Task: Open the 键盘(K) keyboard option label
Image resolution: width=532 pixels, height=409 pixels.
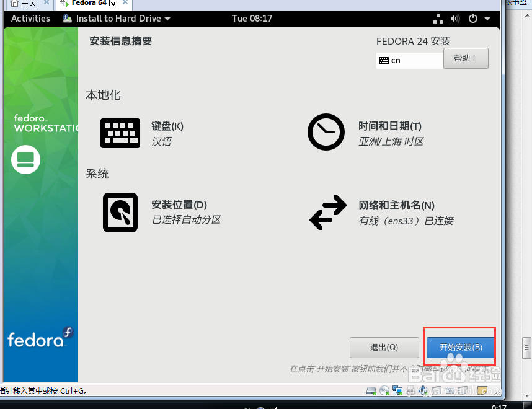Action: click(x=167, y=126)
